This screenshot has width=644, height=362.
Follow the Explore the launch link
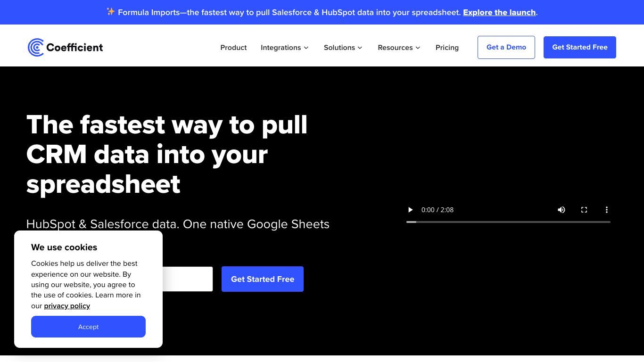click(x=499, y=12)
